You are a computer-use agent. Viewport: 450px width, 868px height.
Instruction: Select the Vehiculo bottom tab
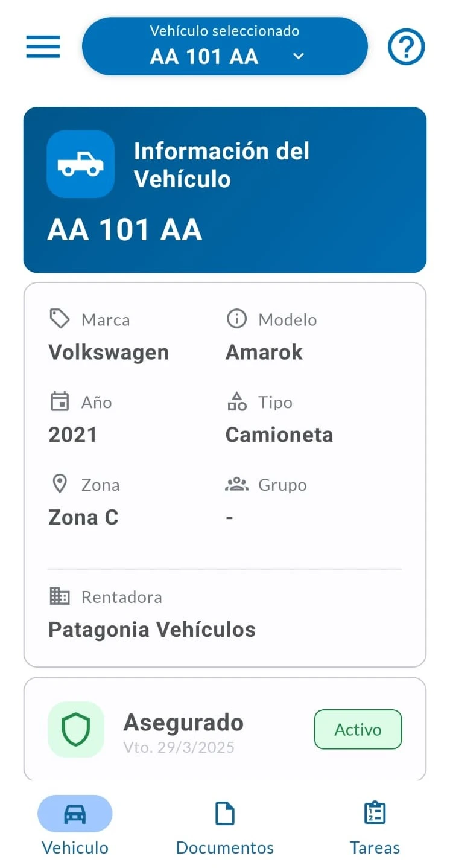click(x=75, y=827)
